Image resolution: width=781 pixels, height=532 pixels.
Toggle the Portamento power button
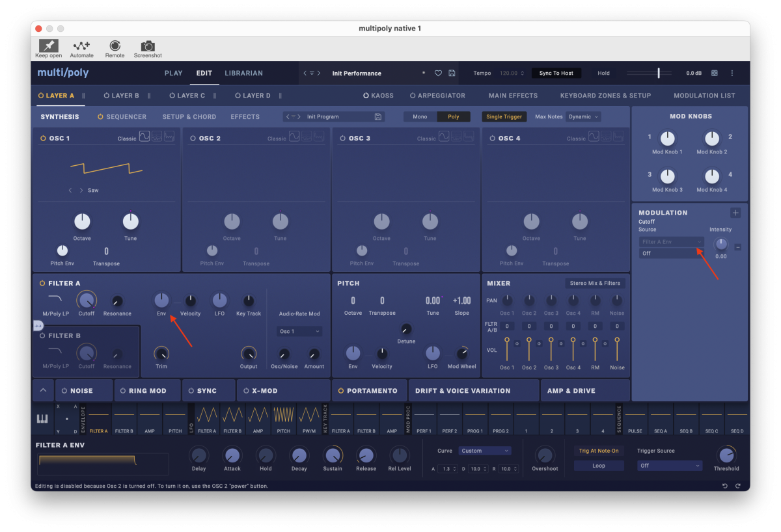pos(341,391)
